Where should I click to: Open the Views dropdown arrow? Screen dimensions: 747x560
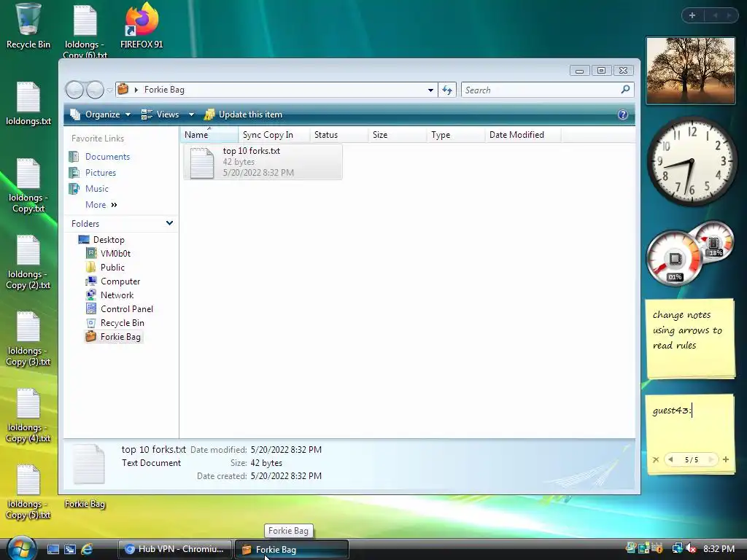[x=191, y=114]
